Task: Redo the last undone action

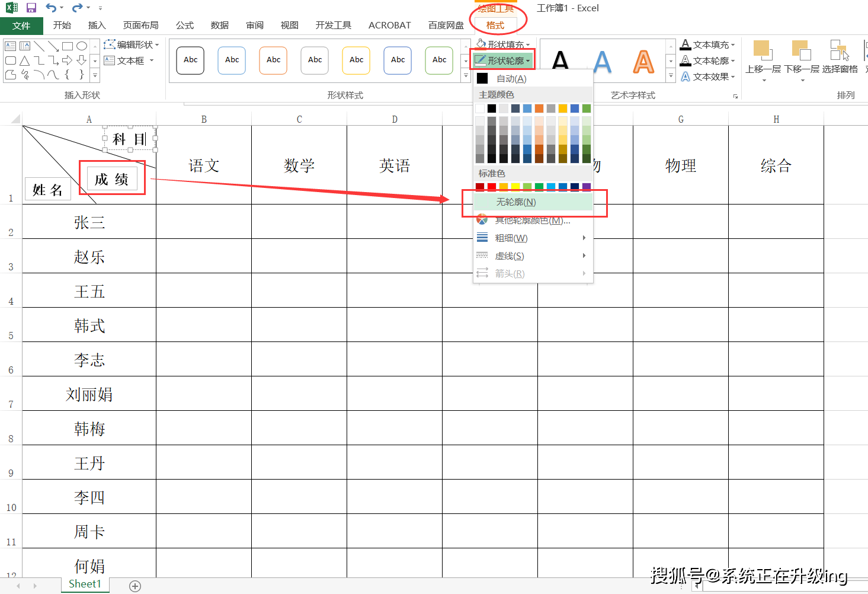Action: click(x=77, y=8)
